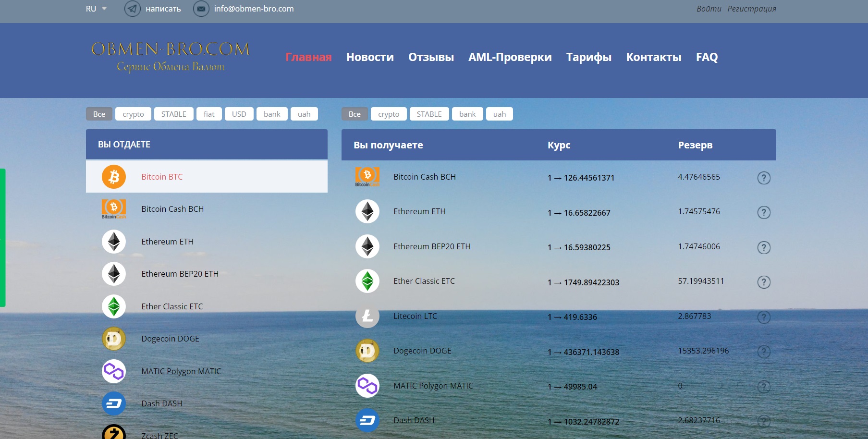Click rate 1 → 126.44561371
Viewport: 868px width, 439px height.
(x=581, y=178)
